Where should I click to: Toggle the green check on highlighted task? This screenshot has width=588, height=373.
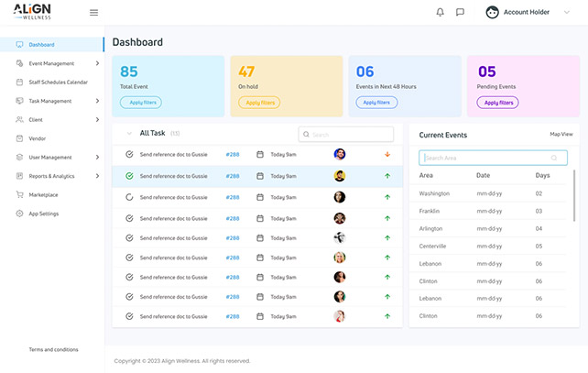coord(129,176)
